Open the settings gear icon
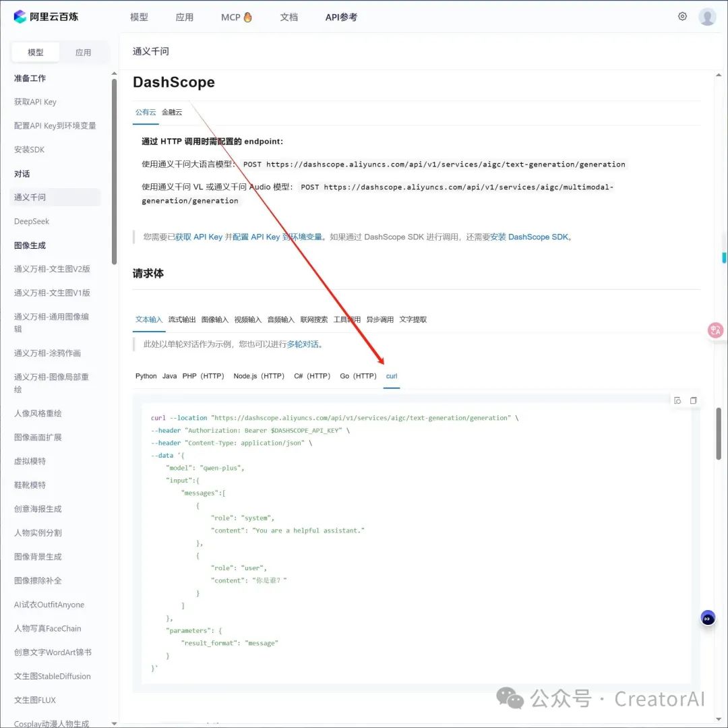Image resolution: width=728 pixels, height=728 pixels. tap(682, 16)
